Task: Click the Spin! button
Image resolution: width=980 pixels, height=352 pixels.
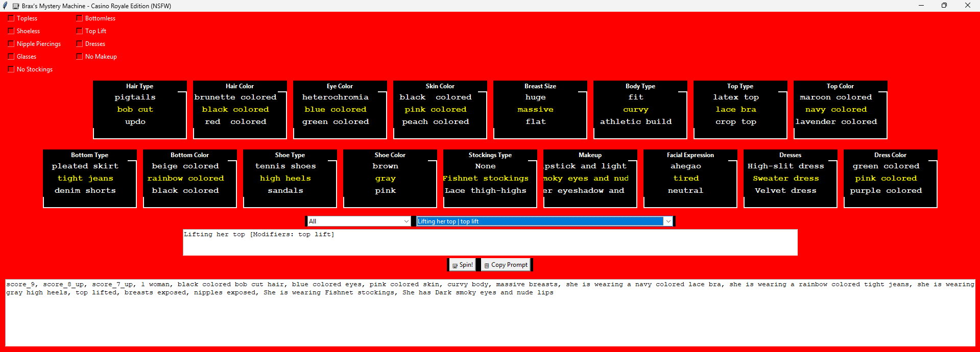Action: tap(462, 265)
